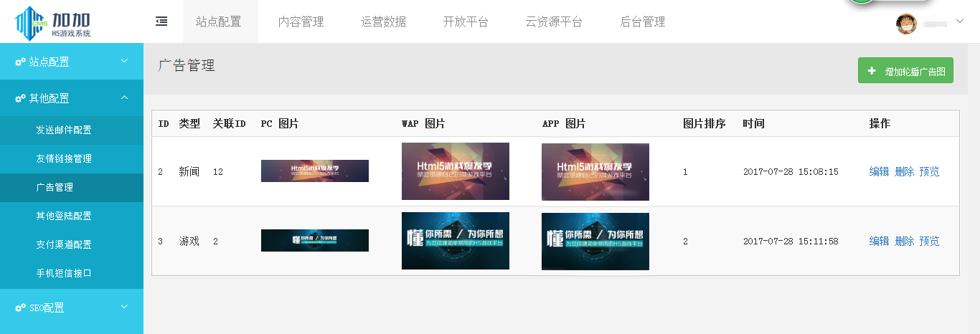Click 预览 link for the 新闻 ad row
980x334 pixels.
[x=929, y=171]
